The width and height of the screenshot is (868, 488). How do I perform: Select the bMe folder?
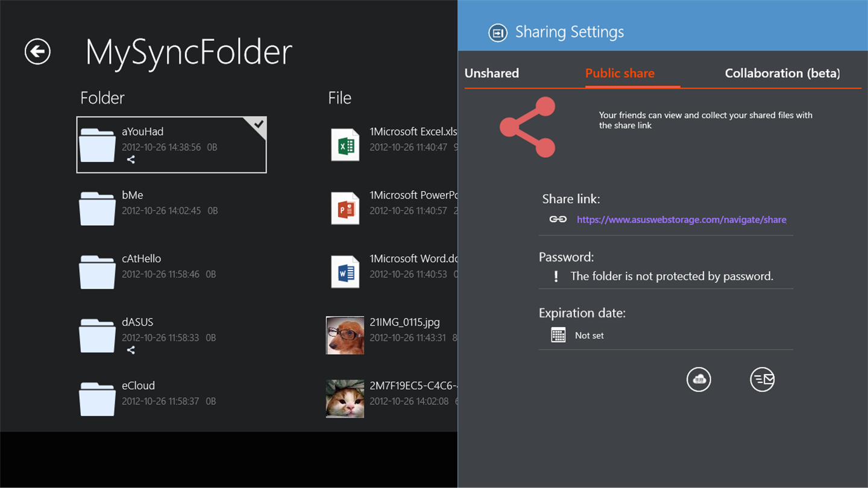(172, 208)
